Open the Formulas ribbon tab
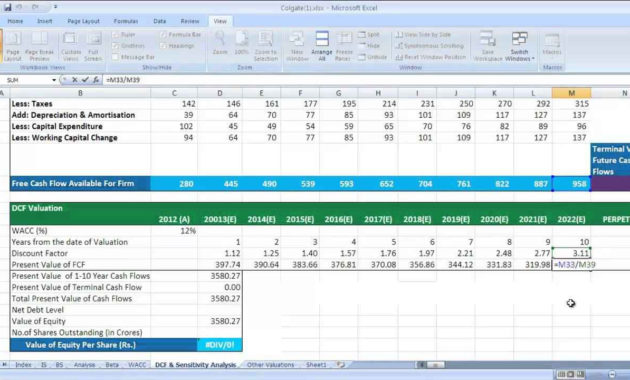Image resolution: width=630 pixels, height=380 pixels. 126,21
